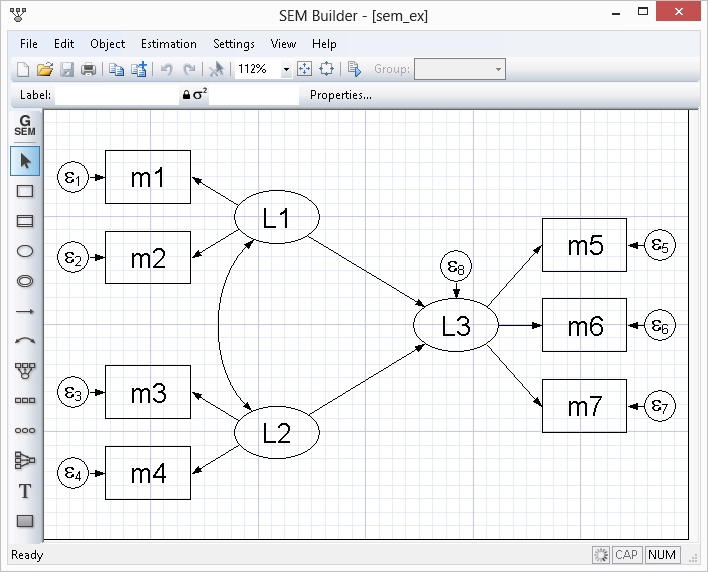Select the Add Latent Variable ellipse tool

click(x=26, y=251)
